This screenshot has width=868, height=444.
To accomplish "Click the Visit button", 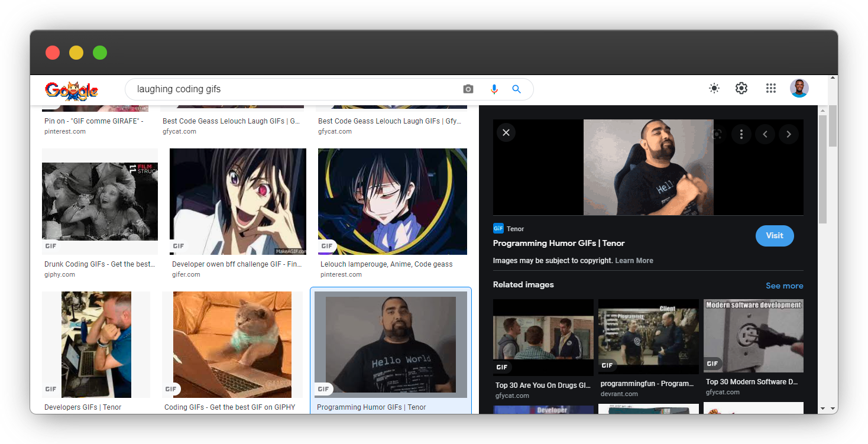I will pyautogui.click(x=775, y=236).
